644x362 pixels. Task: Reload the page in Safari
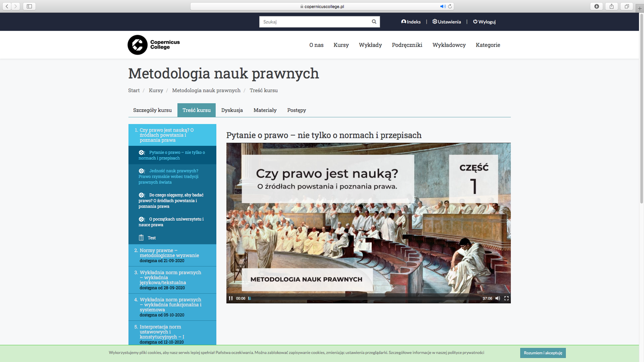point(450,6)
